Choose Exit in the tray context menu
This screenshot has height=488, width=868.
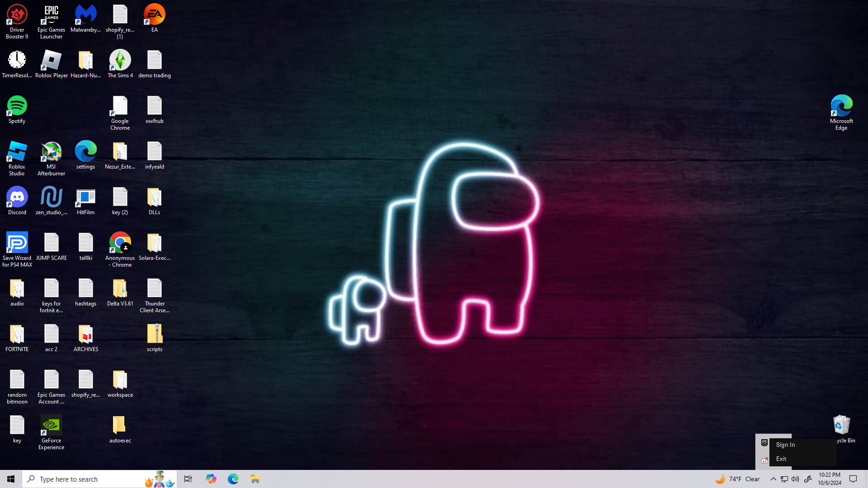[x=781, y=459]
